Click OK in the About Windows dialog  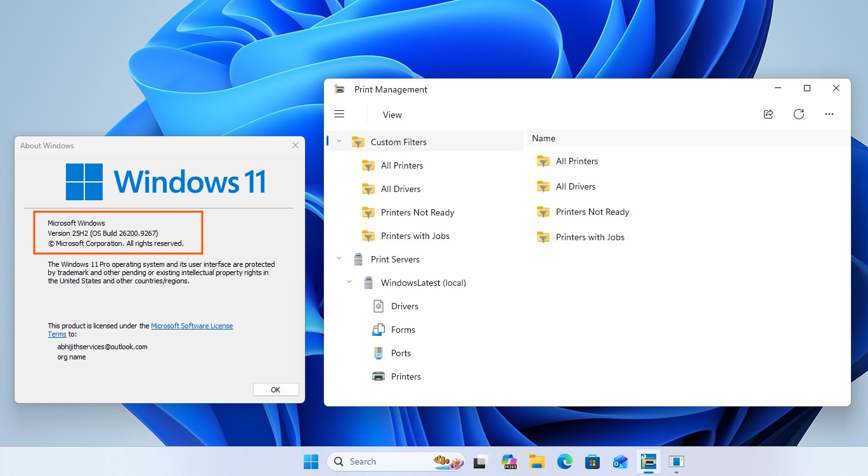click(276, 390)
